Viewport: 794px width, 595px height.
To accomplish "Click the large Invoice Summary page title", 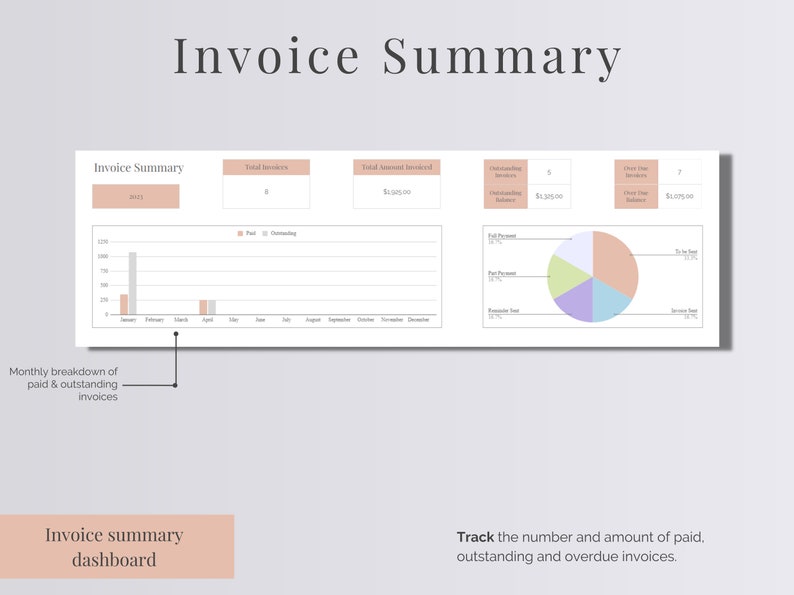I will (x=398, y=57).
